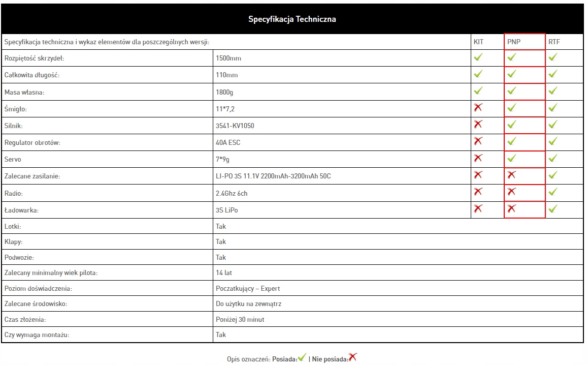
Task: Click PNP red cross in Zalecane zasilanie row
Action: tap(512, 175)
